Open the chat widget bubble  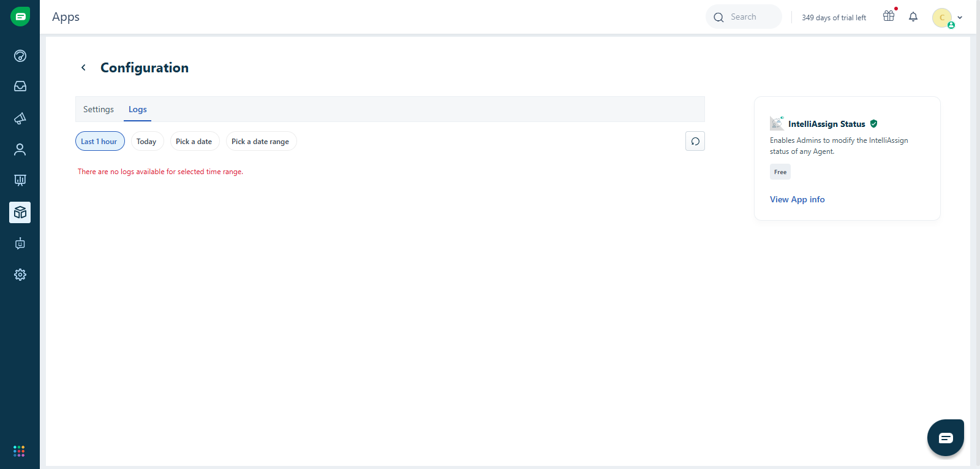[946, 438]
